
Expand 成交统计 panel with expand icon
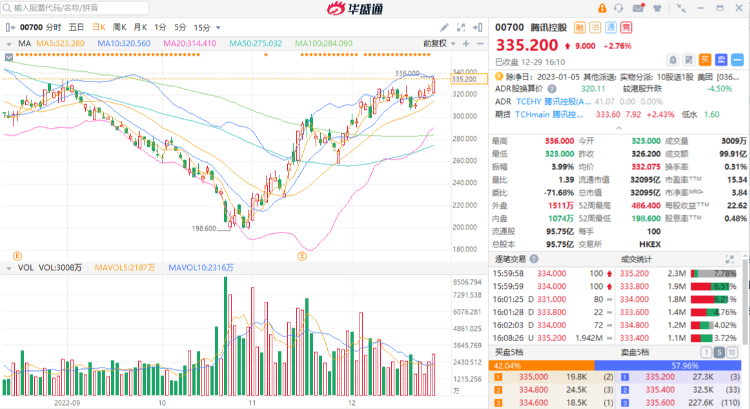pos(729,259)
